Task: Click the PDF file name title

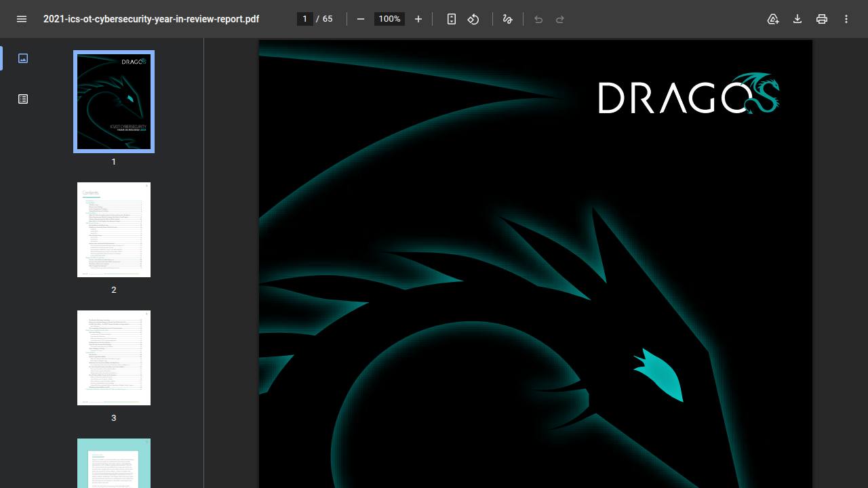Action: 151,19
